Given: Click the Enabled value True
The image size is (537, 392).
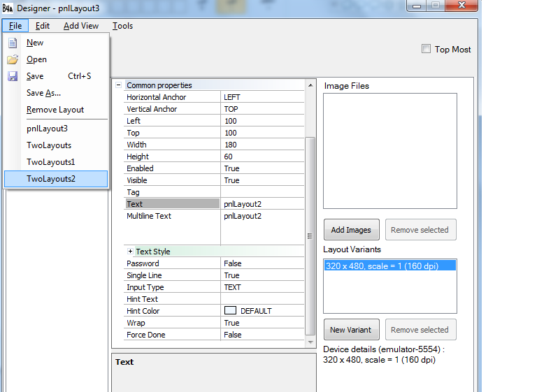Looking at the screenshot, I should click(262, 168).
